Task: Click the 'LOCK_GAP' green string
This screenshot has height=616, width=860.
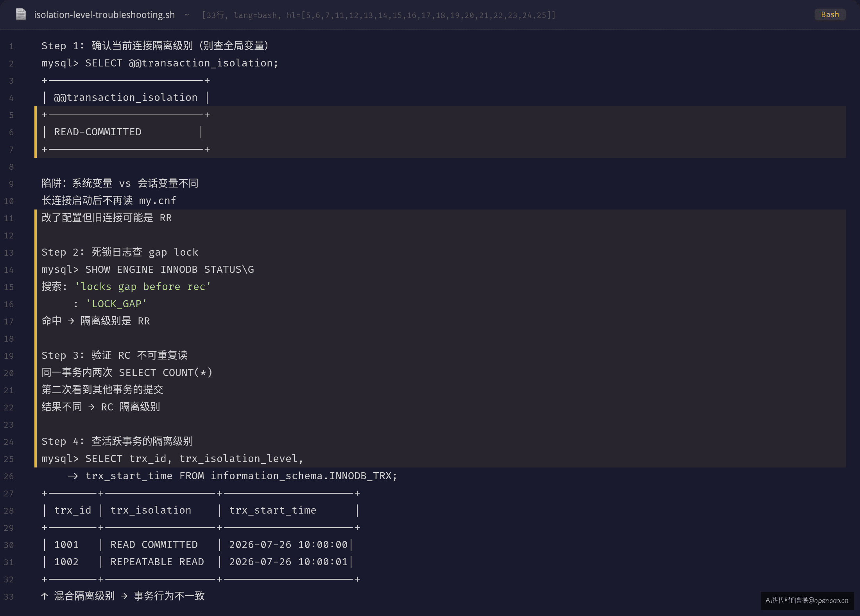Action: click(x=116, y=304)
